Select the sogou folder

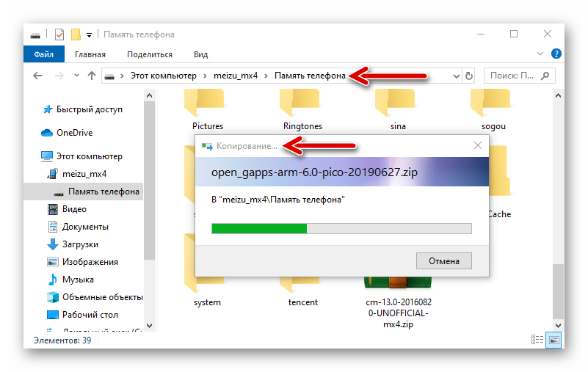pyautogui.click(x=493, y=109)
